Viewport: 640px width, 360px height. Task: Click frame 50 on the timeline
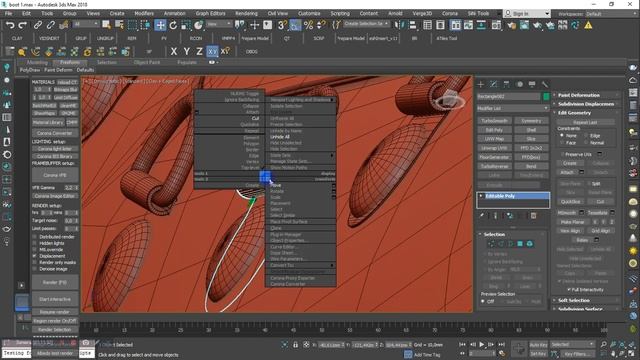322,329
